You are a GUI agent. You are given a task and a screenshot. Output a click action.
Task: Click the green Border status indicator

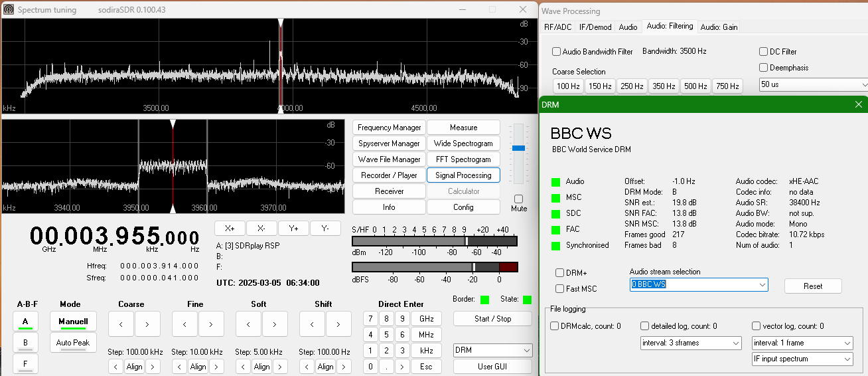point(485,300)
